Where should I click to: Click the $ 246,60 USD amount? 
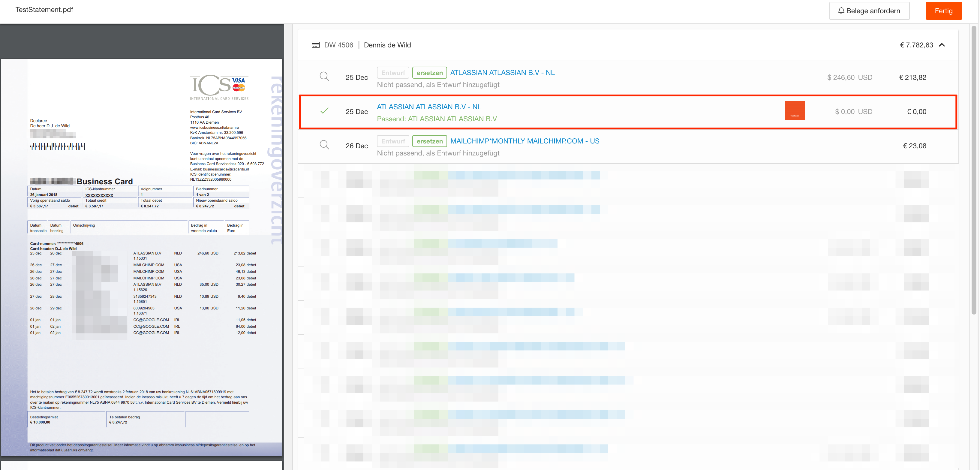849,77
